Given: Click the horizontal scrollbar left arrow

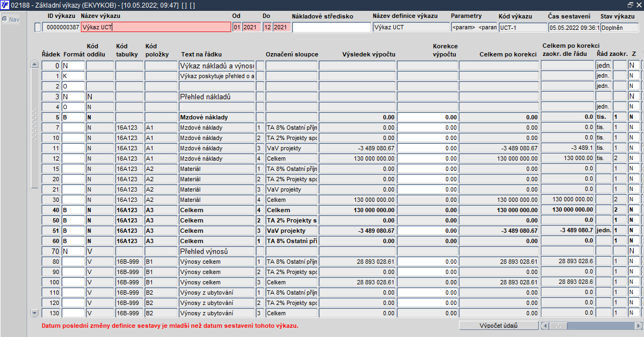Looking at the screenshot, I should point(545,326).
